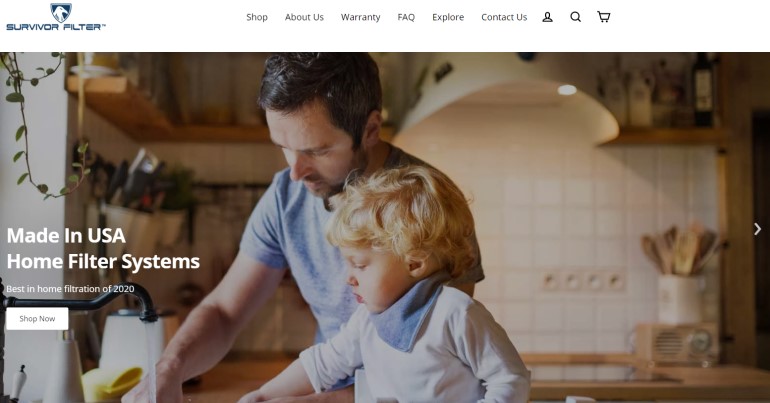Click the vintage radio on the counter
This screenshot has height=403, width=770.
pyautogui.click(x=677, y=344)
